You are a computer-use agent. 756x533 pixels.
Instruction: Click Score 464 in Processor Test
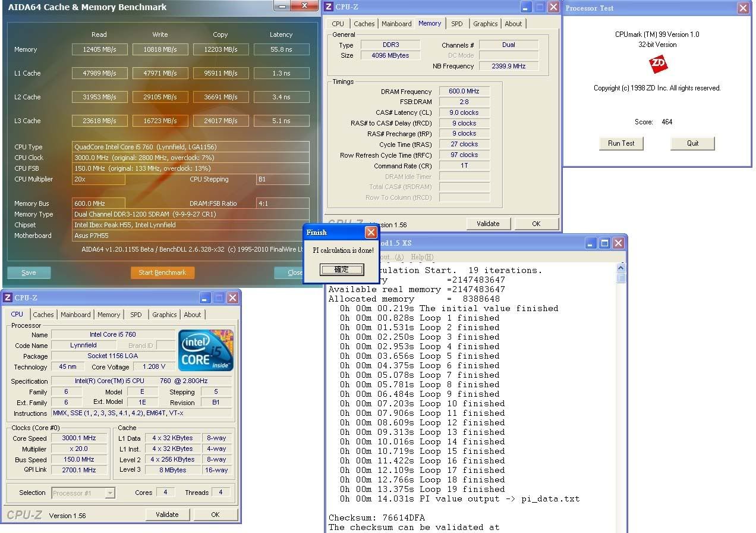[654, 122]
